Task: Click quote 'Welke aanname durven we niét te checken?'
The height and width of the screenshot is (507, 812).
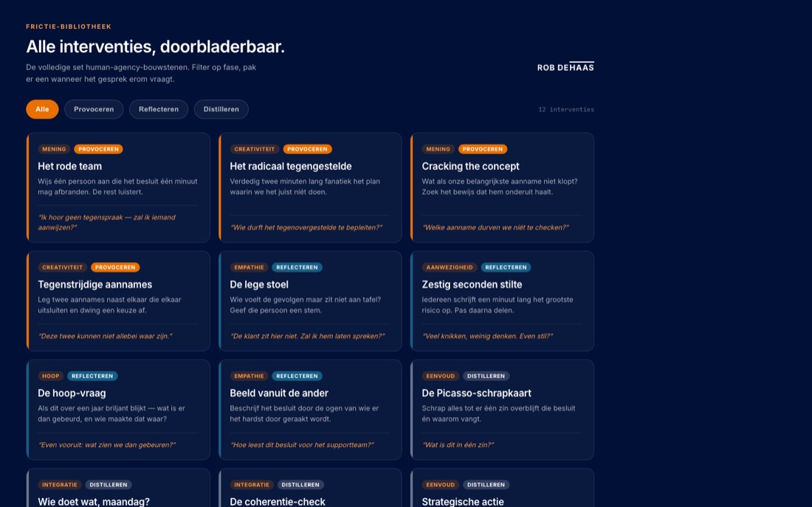Action: pyautogui.click(x=495, y=227)
